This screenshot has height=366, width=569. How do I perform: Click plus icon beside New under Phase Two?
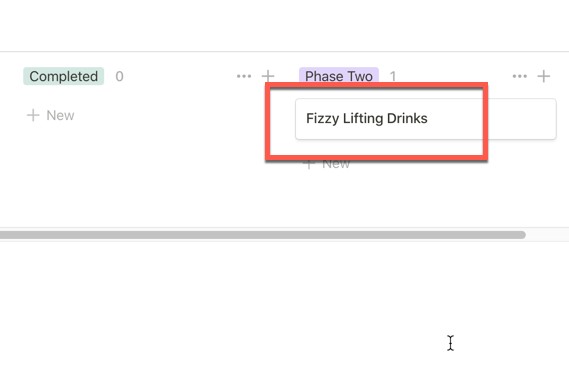309,164
